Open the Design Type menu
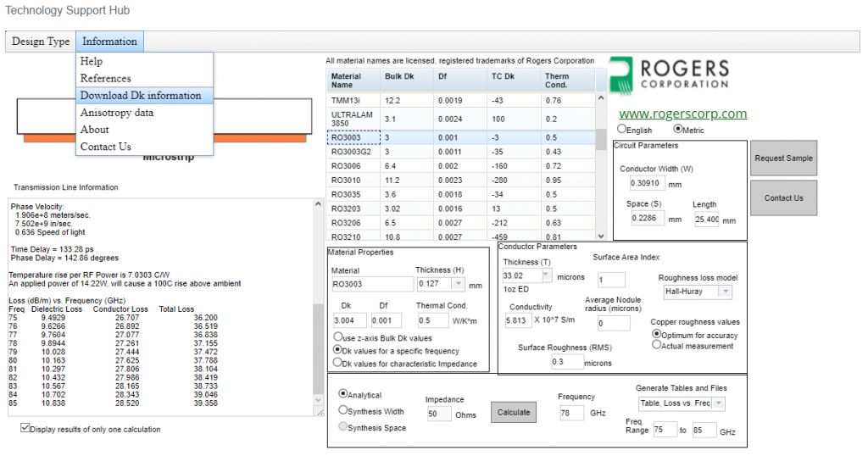The height and width of the screenshot is (467, 868). 41,42
